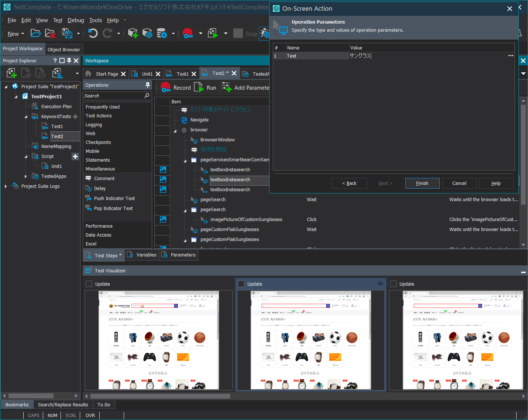Pin the Operations panel
This screenshot has width=528, height=420.
pyautogui.click(x=148, y=85)
